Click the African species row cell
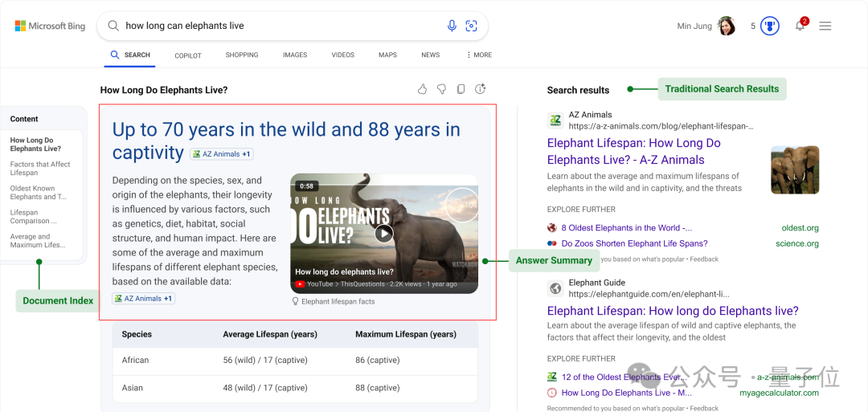 (135, 360)
